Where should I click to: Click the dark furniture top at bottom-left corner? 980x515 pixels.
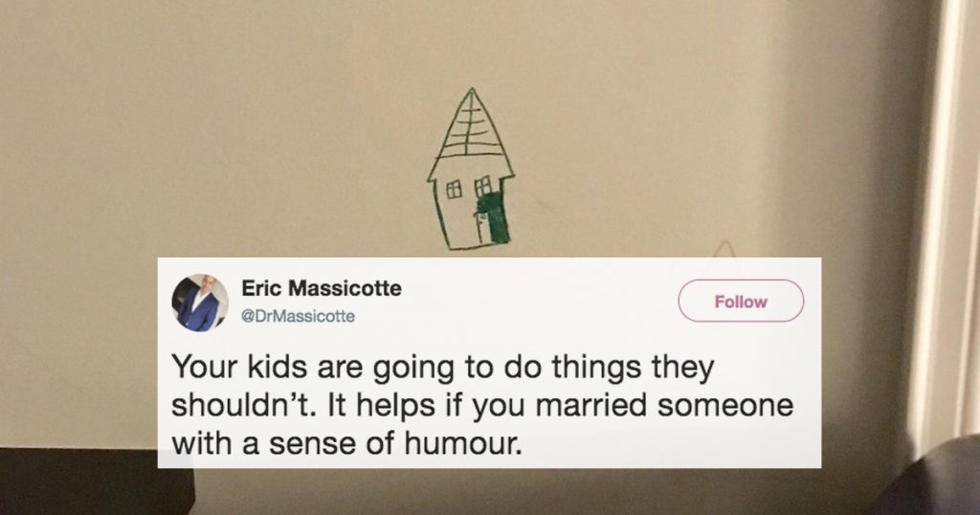click(95, 480)
